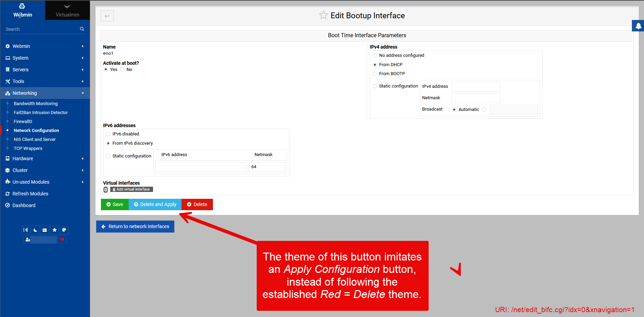The height and width of the screenshot is (317, 644).
Task: Click the System laptop icon
Action: [x=8, y=58]
